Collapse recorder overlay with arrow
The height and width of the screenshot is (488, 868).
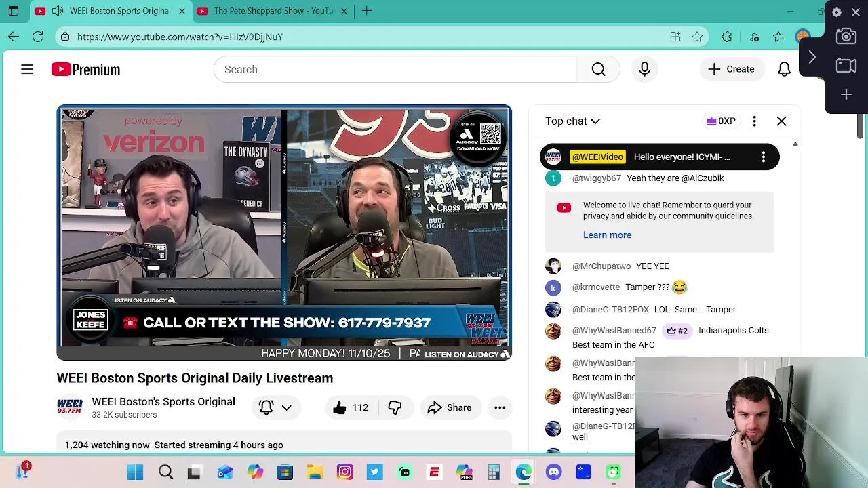(x=812, y=57)
